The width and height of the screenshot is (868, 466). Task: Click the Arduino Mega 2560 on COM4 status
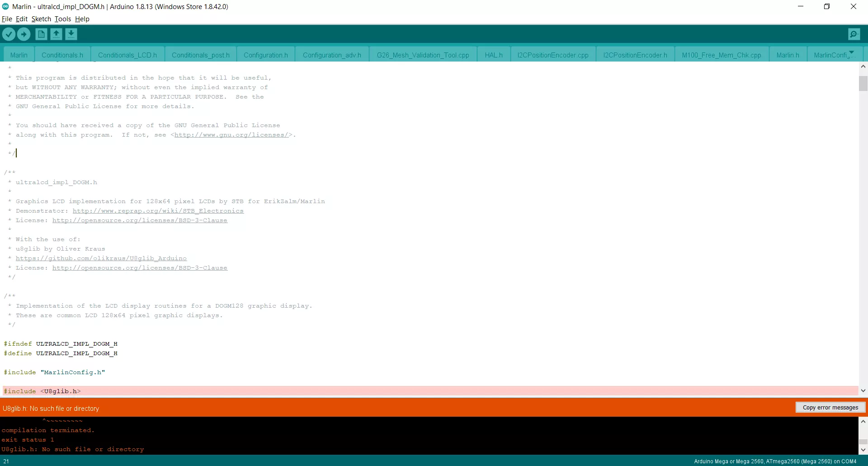click(775, 461)
